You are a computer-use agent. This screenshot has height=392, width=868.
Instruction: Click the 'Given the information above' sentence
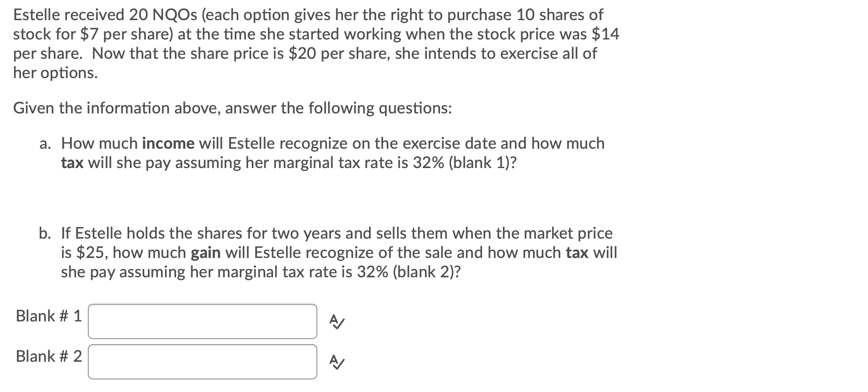tap(232, 108)
